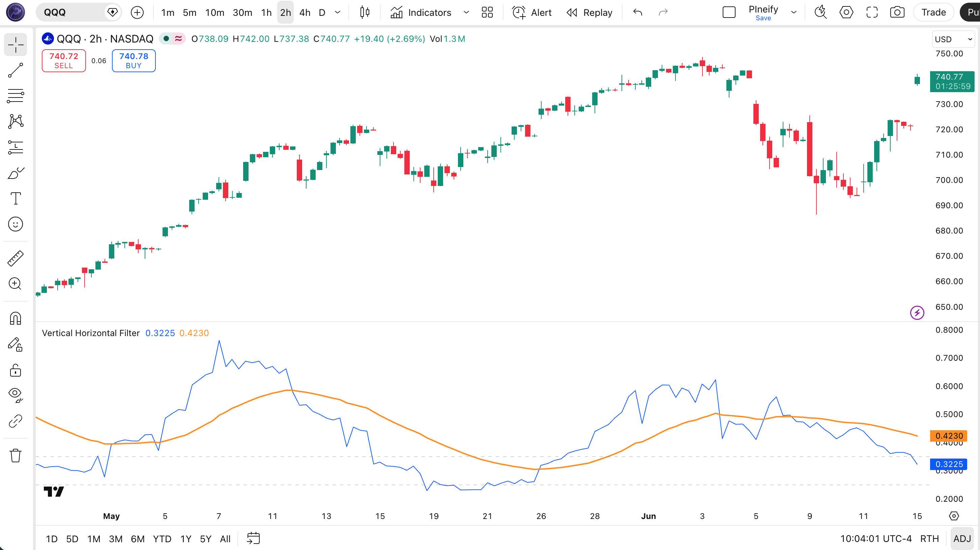Click the data mode wave indicator
The width and height of the screenshot is (980, 550).
[x=178, y=38]
